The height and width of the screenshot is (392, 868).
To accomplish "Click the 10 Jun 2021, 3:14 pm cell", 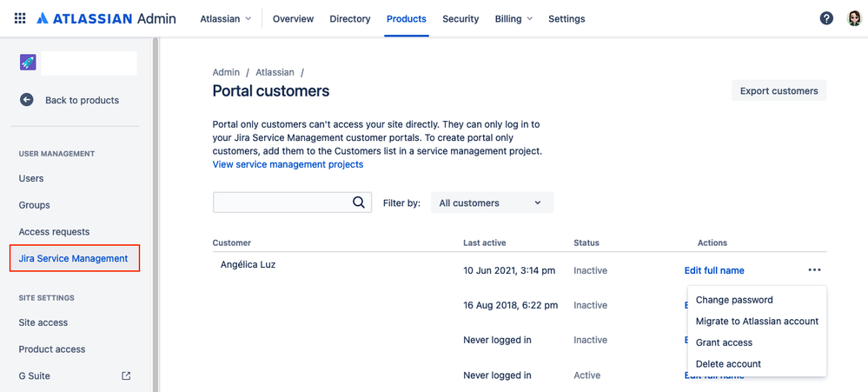I will tap(509, 270).
